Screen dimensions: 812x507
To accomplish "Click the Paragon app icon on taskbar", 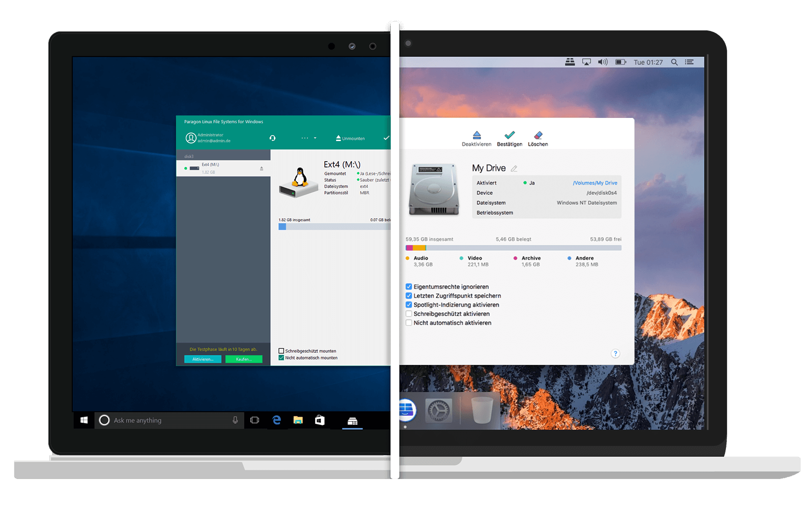I will [352, 421].
